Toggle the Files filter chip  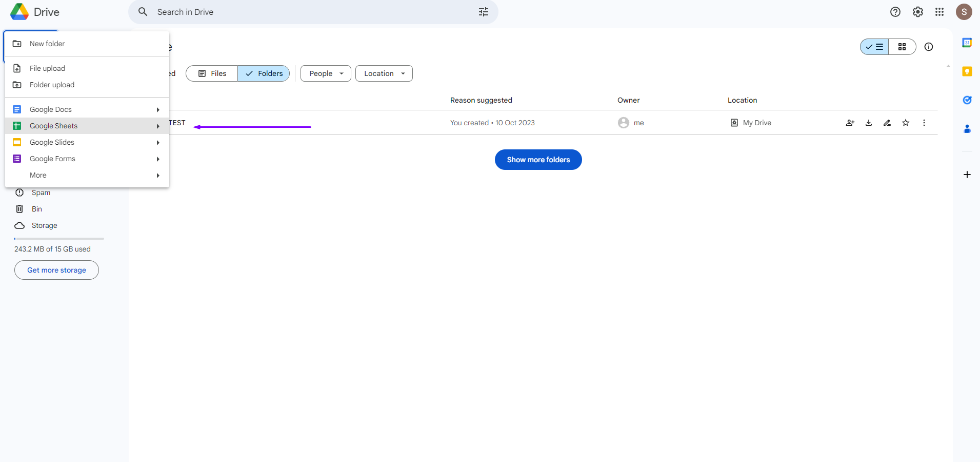[212, 73]
